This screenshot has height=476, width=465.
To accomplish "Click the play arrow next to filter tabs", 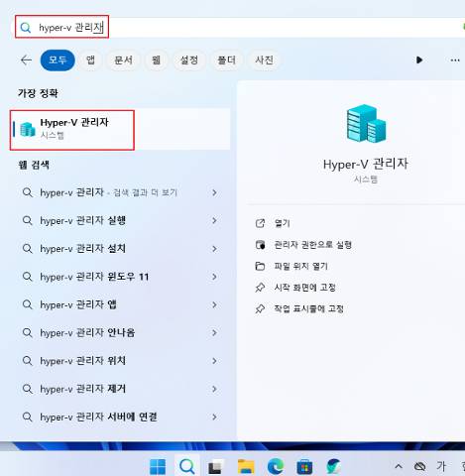I will click(419, 60).
